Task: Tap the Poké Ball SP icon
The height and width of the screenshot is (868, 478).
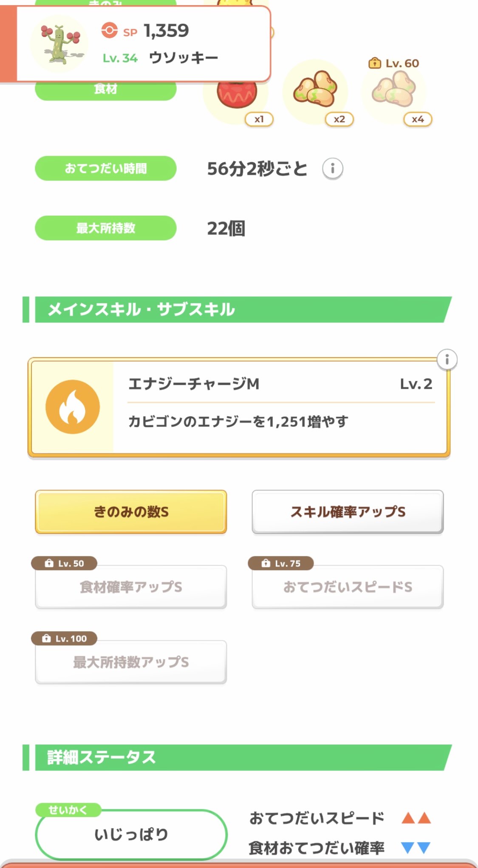Action: pos(109,30)
